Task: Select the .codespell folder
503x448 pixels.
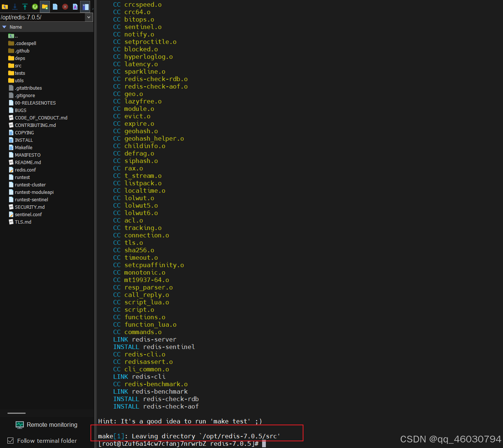Action: coord(22,44)
